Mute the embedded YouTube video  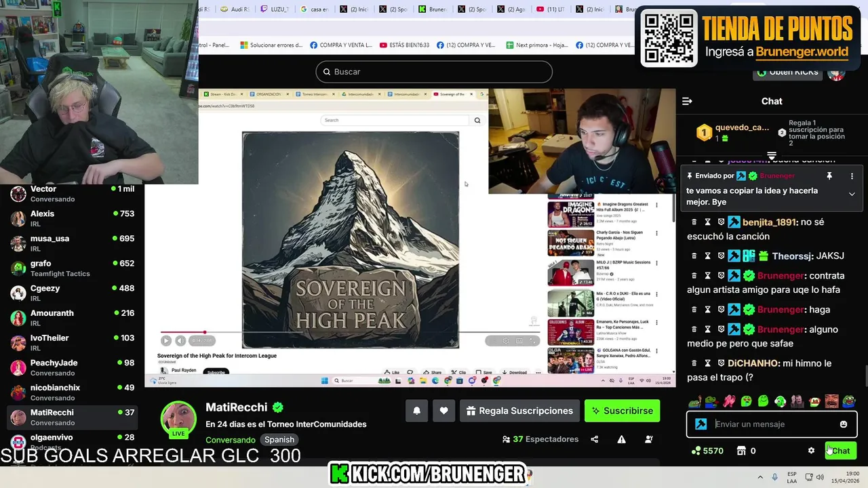[x=180, y=341]
